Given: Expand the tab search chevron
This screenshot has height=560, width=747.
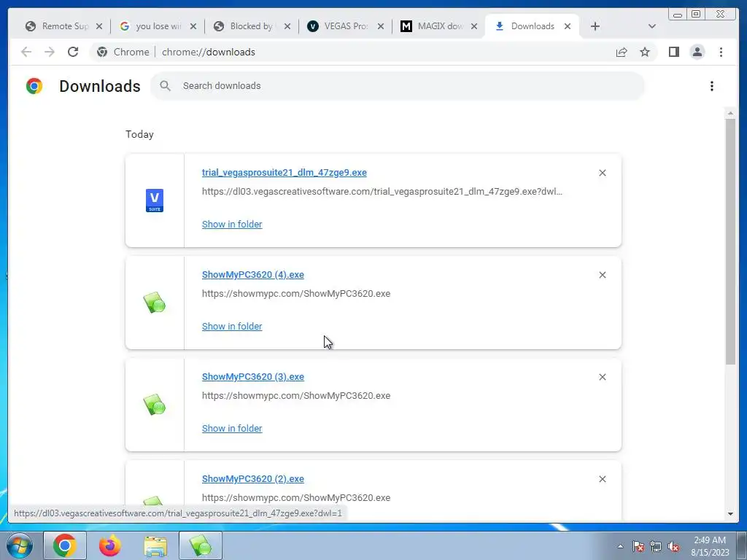Looking at the screenshot, I should pyautogui.click(x=651, y=26).
